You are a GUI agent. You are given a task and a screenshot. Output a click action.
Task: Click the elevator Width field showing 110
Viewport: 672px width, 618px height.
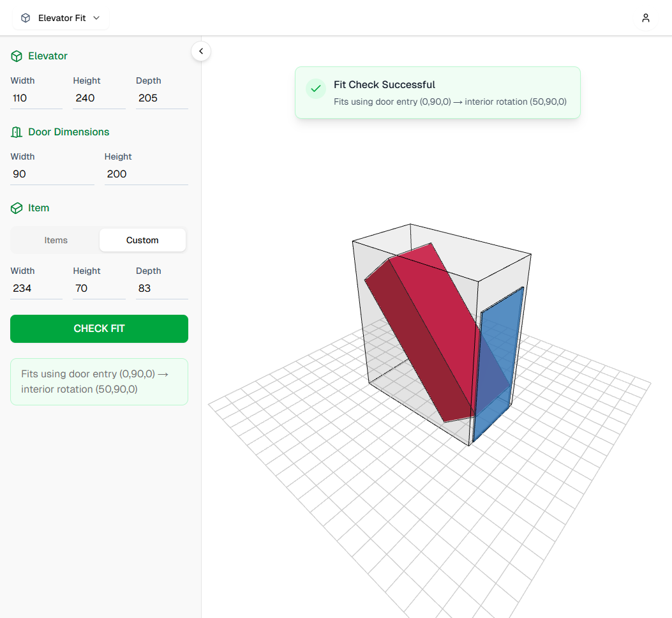36,98
